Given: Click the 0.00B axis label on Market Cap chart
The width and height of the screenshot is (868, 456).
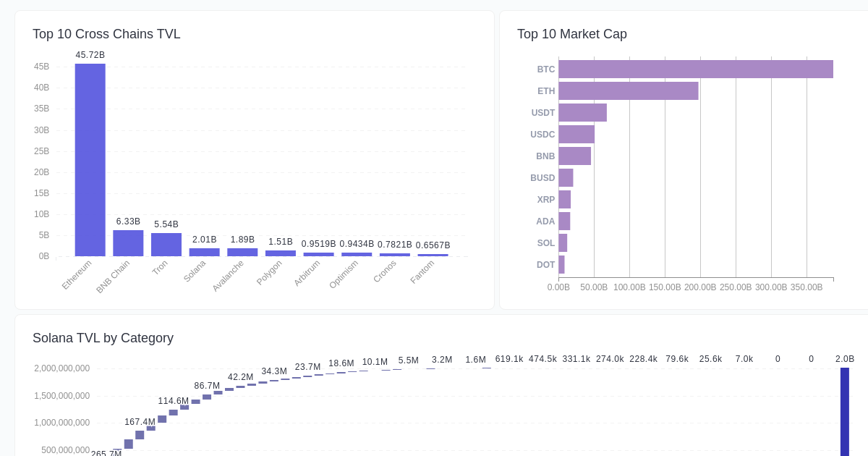Looking at the screenshot, I should coord(558,287).
